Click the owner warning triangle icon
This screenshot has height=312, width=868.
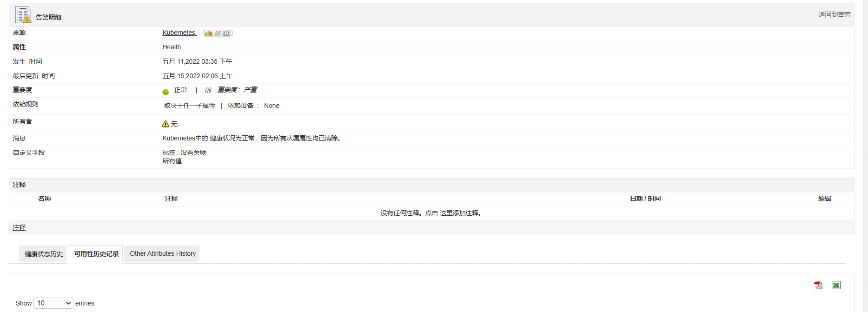(166, 124)
